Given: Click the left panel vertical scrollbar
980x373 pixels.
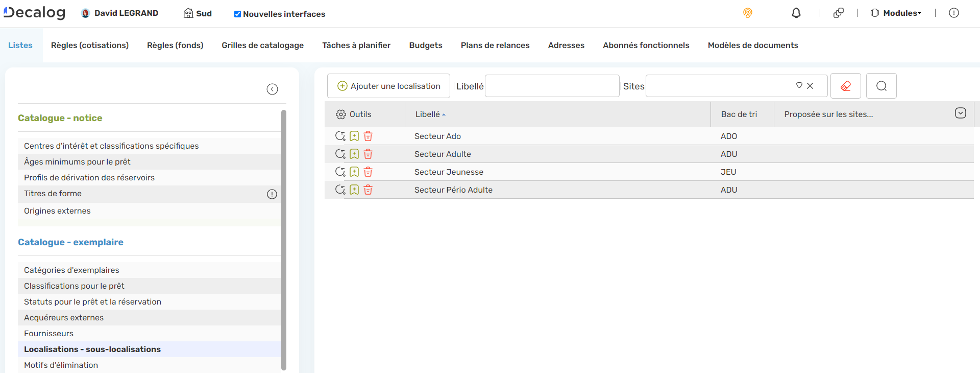Looking at the screenshot, I should click(284, 239).
